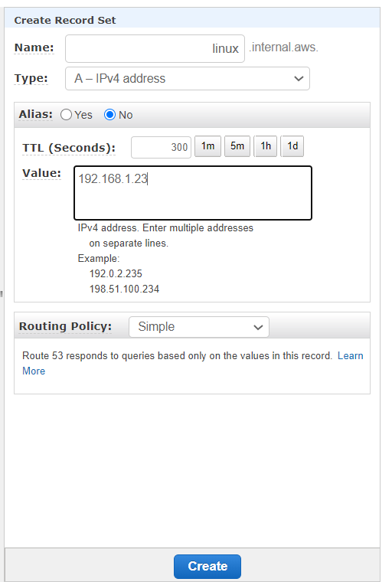The image size is (392, 582).
Task: Click the chevron arrow on Routing Policy selector
Action: pos(258,328)
